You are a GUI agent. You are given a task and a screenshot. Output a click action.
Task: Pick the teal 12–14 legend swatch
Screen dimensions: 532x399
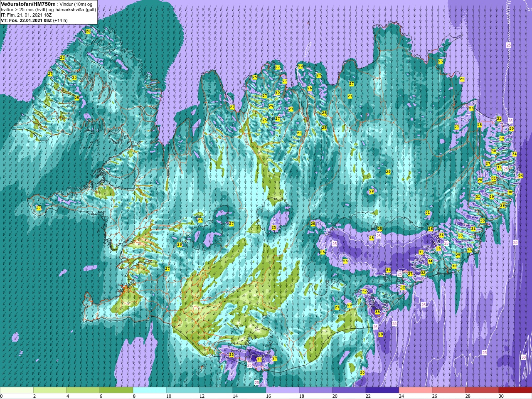tap(216, 390)
